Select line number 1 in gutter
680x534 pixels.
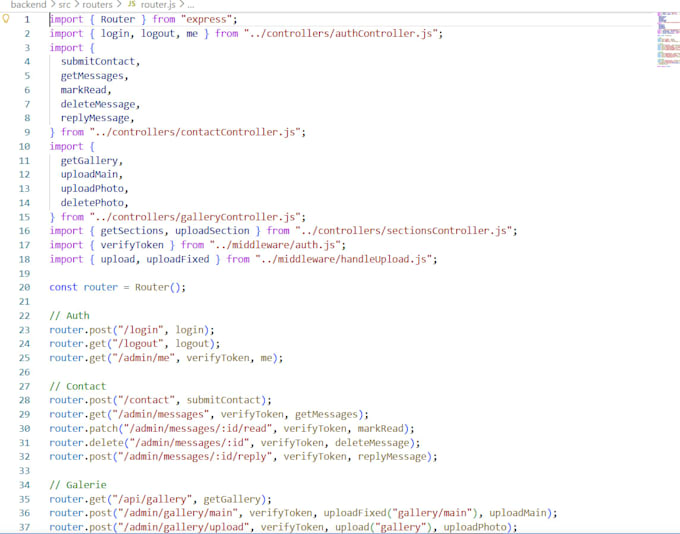pyautogui.click(x=27, y=20)
